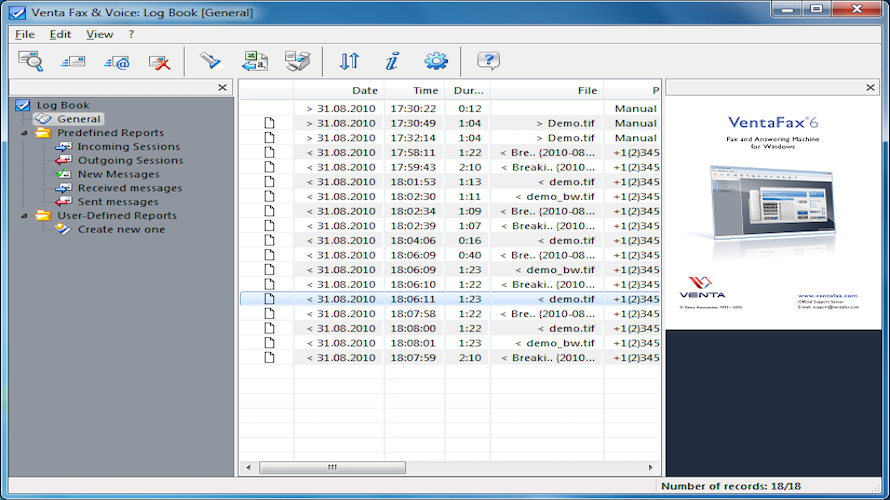890x500 pixels.
Task: Collapse the Predefined Reports tree folder
Action: (x=25, y=133)
